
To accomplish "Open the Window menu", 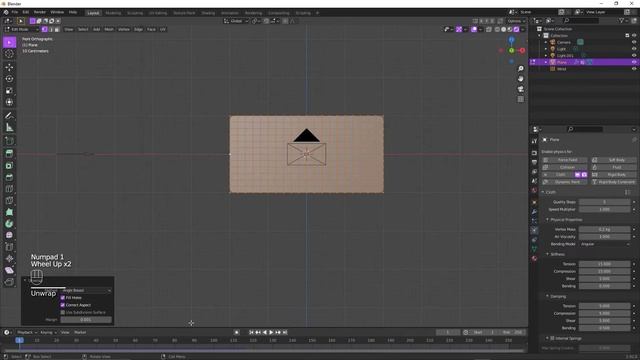I will click(x=57, y=12).
